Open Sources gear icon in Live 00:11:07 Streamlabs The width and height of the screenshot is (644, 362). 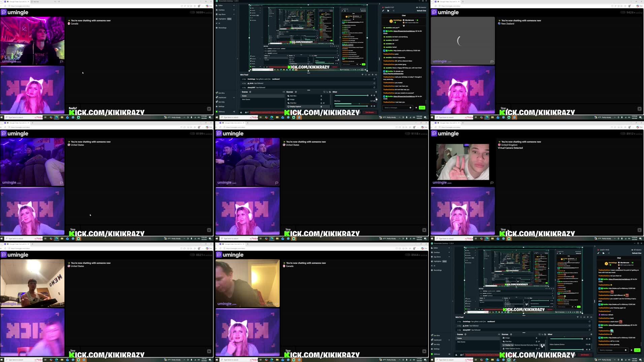[296, 92]
